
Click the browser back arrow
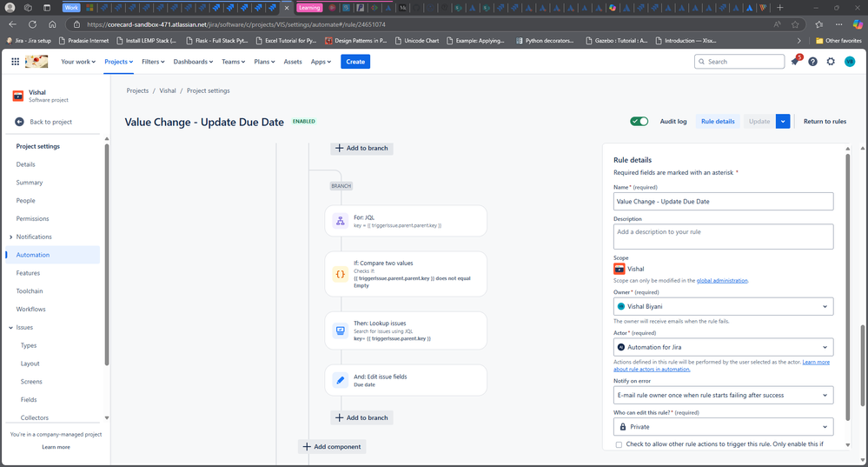(13, 24)
